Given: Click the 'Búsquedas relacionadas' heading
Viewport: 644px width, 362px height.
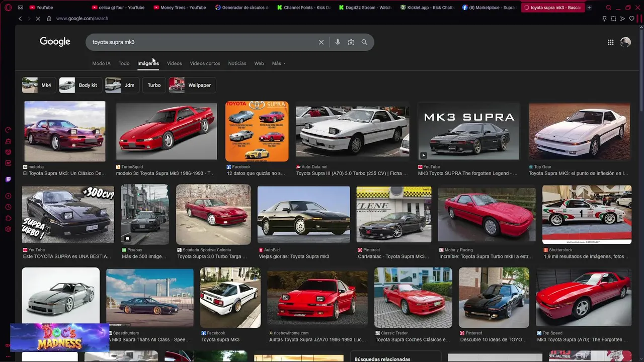Looking at the screenshot, I should (x=382, y=359).
